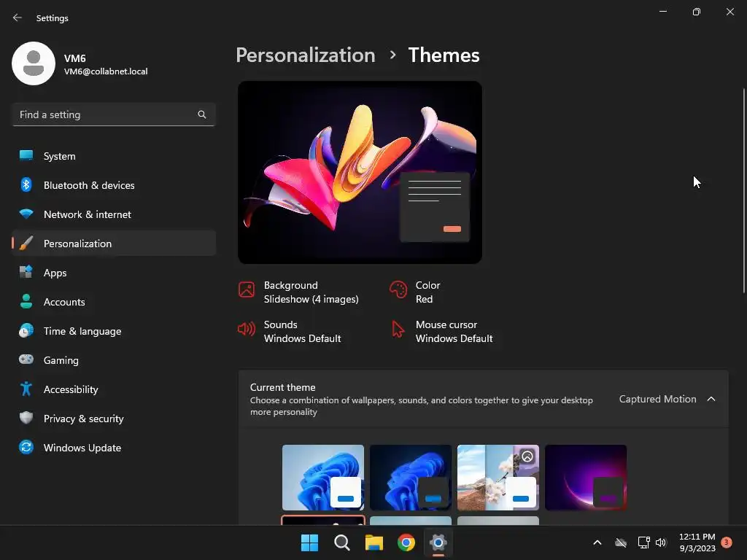Open the network status tray icon
The height and width of the screenshot is (560, 747).
(x=643, y=542)
